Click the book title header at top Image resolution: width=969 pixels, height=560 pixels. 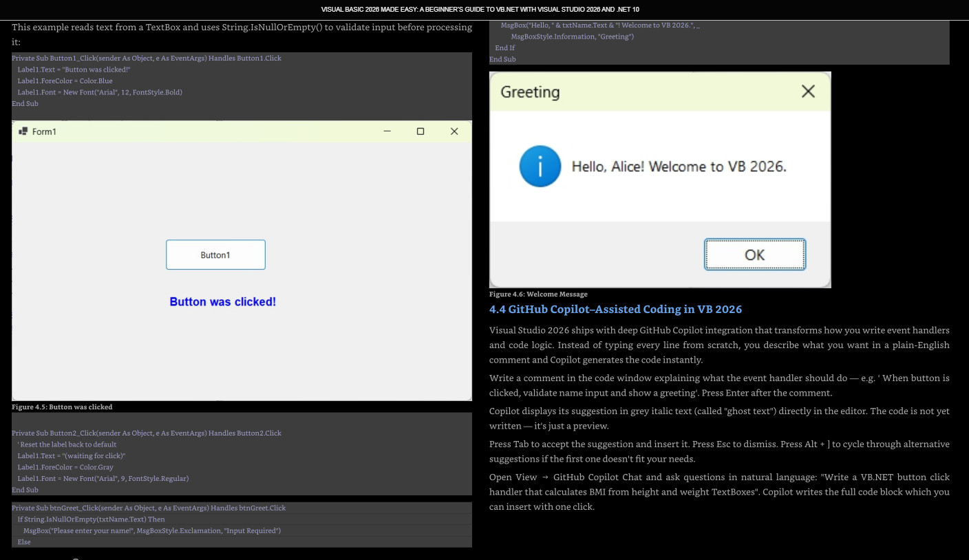tap(480, 10)
